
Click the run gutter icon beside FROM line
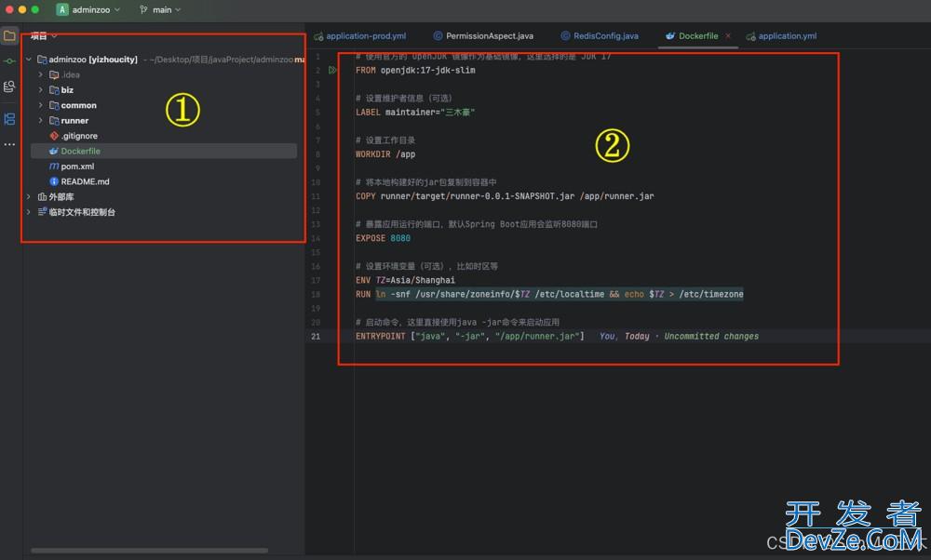332,70
